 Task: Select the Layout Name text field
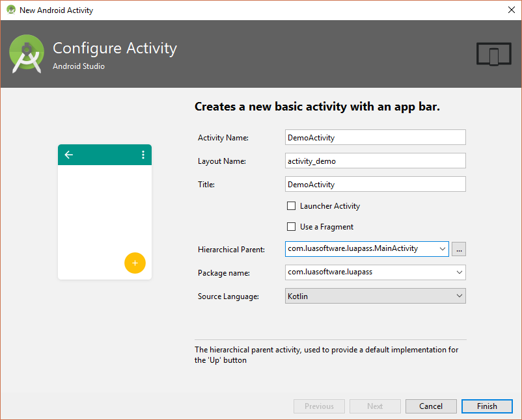point(375,161)
